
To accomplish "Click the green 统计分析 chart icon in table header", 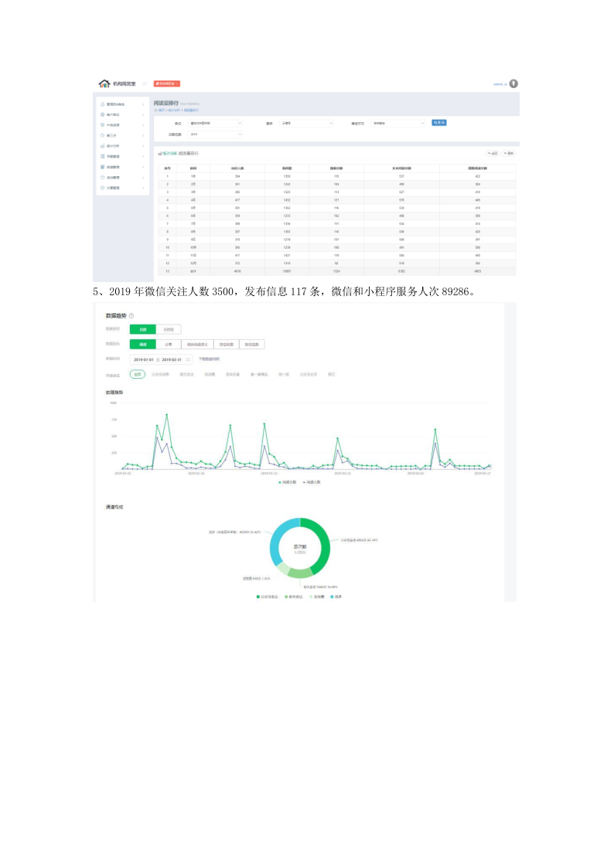I will click(x=160, y=153).
